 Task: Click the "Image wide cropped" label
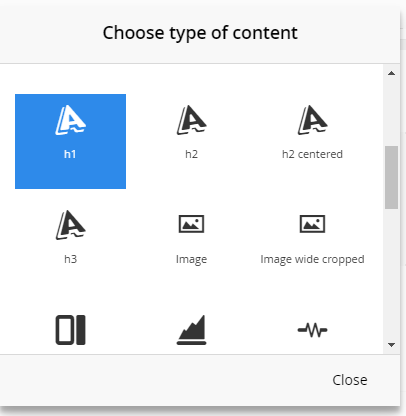click(x=312, y=260)
